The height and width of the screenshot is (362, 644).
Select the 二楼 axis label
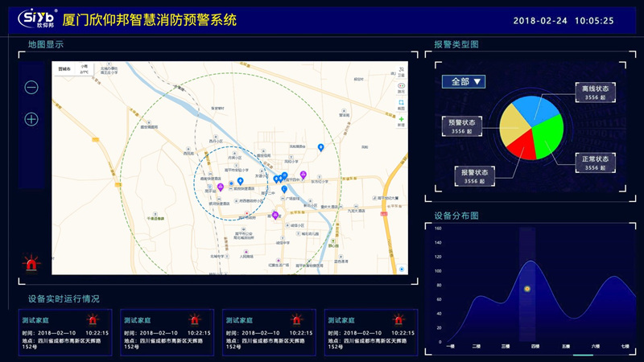[476, 347]
